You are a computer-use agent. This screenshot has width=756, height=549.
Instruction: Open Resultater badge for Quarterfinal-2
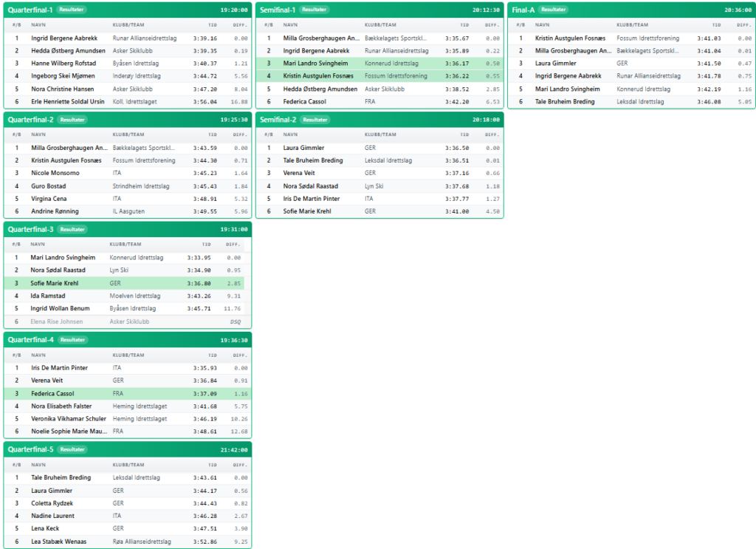pyautogui.click(x=72, y=120)
